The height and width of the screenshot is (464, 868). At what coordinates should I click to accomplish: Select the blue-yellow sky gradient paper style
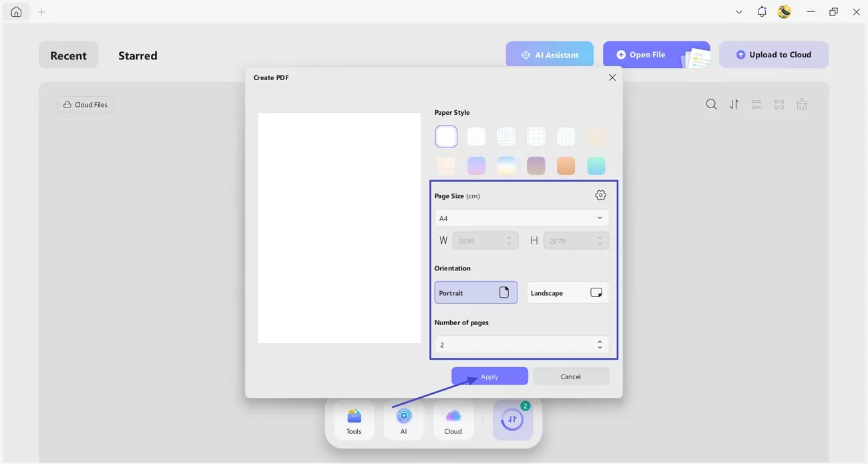coord(506,165)
